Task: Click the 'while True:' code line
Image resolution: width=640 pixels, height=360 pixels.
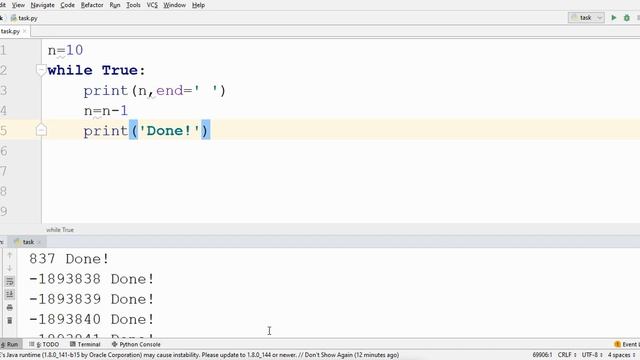Action: tap(96, 70)
